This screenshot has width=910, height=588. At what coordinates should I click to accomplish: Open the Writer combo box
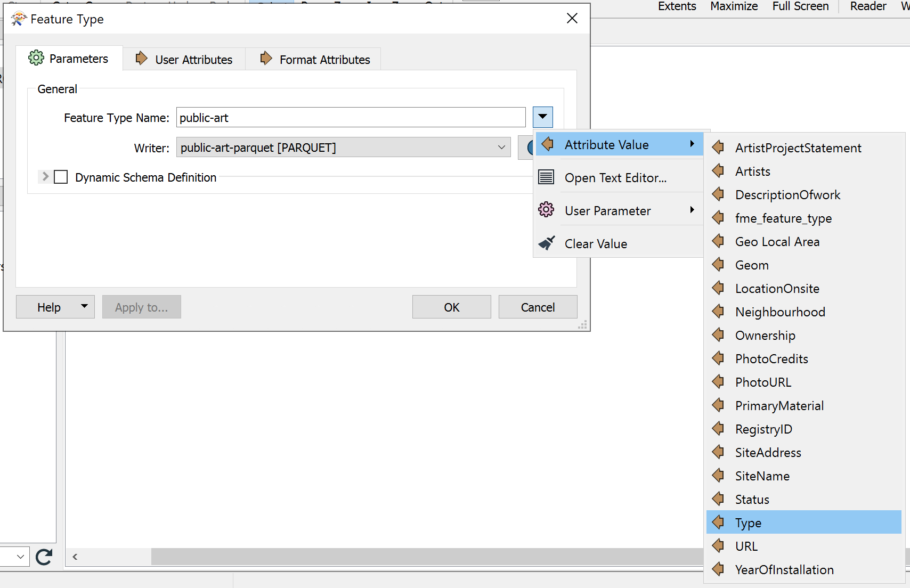tap(343, 147)
